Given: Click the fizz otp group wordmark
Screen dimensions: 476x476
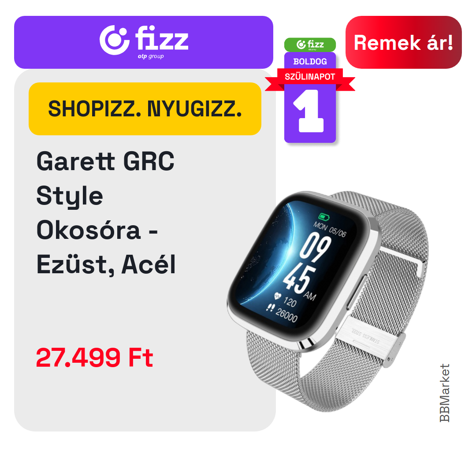Looking at the screenshot, I should click(161, 42).
